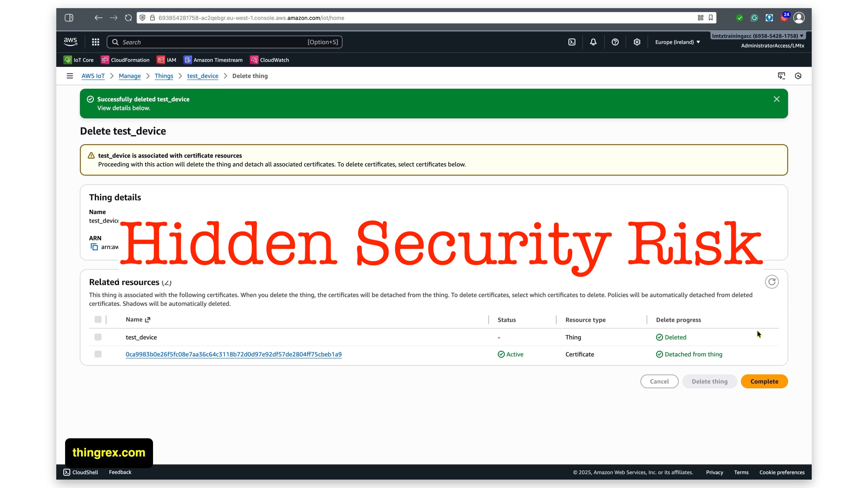Check the select-all checkbox in table header
This screenshot has height=488, width=868.
click(98, 319)
